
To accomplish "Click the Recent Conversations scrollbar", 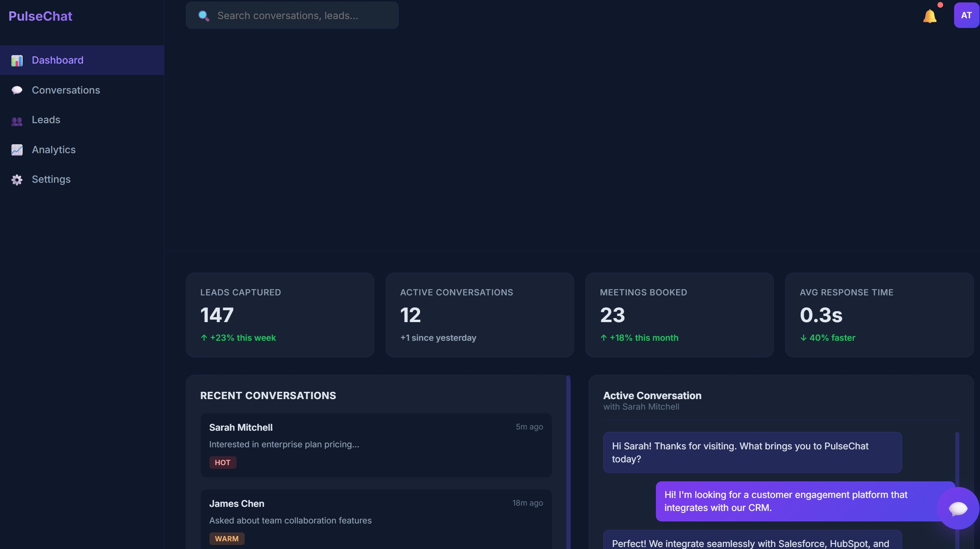I will tap(568, 462).
